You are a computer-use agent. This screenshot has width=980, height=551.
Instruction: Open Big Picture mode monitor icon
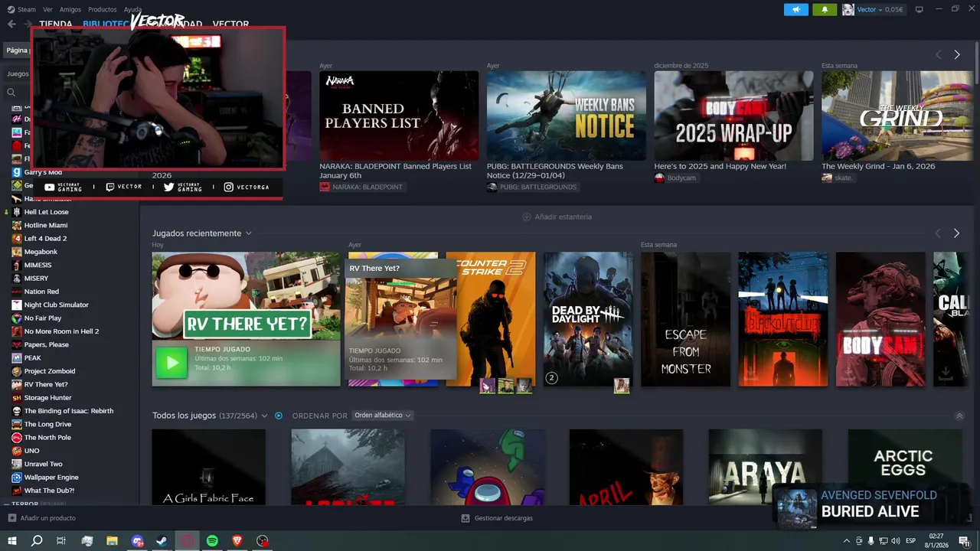click(x=920, y=9)
